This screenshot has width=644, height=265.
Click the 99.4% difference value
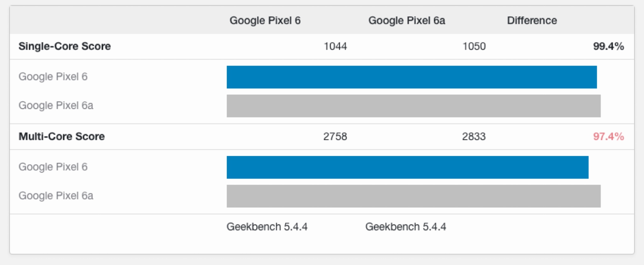point(608,46)
